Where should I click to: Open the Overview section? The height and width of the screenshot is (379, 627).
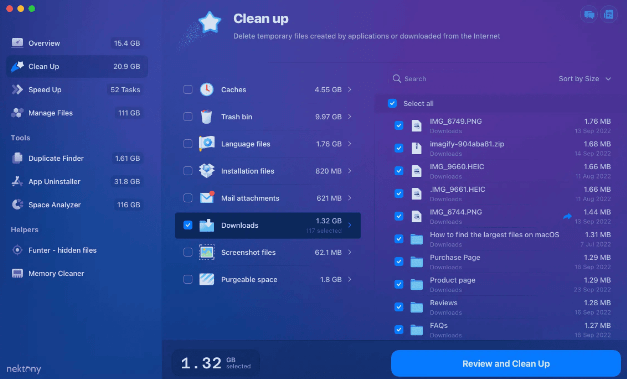(x=77, y=43)
